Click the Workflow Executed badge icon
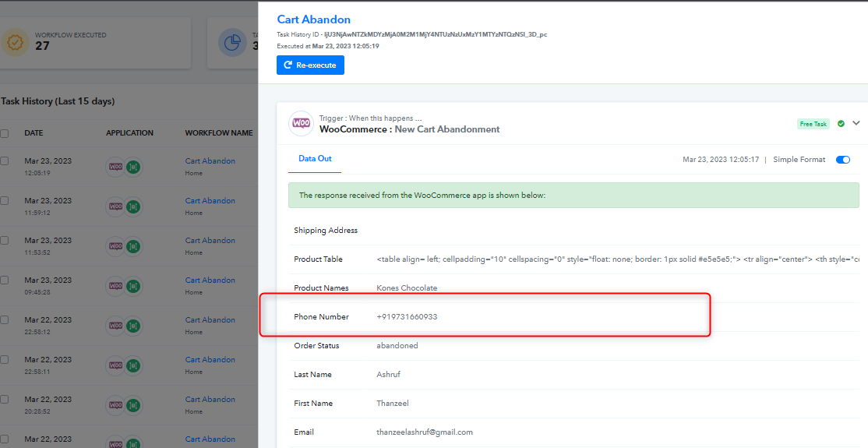 [x=15, y=42]
